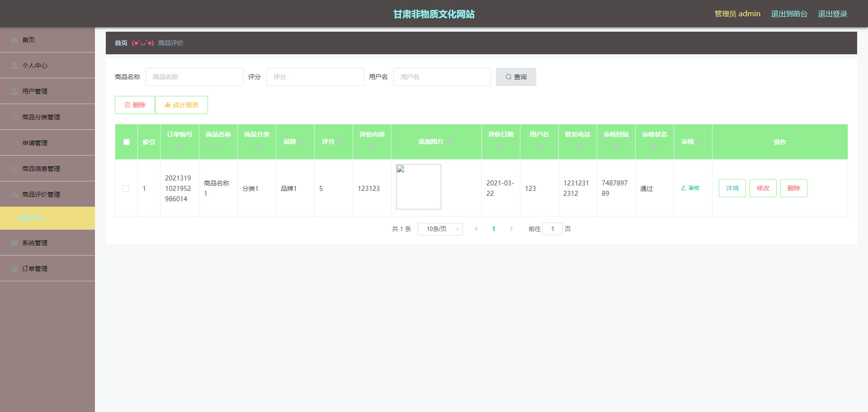868x412 pixels.
Task: Click the briefcase icon beside 订单管理
Action: (x=14, y=269)
